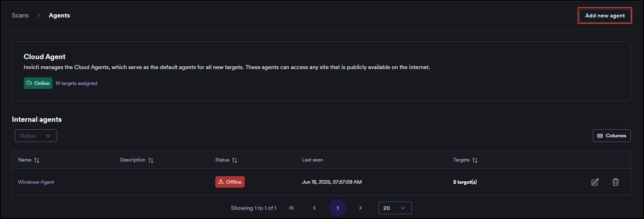Image resolution: width=644 pixels, height=219 pixels.
Task: Open the Columns chooser
Action: pyautogui.click(x=612, y=136)
